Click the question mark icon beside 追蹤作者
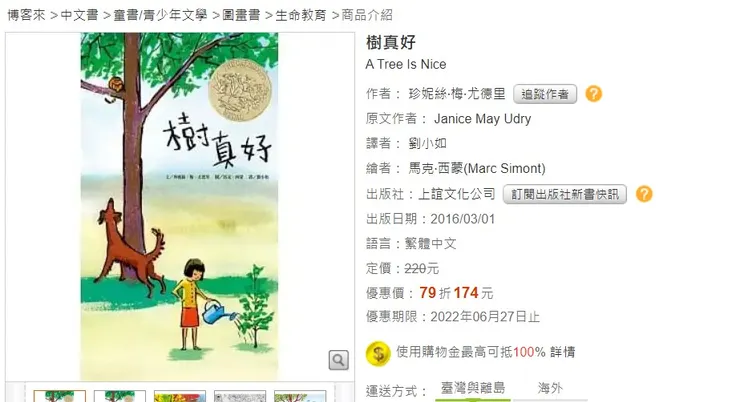740x402 pixels. click(x=593, y=94)
